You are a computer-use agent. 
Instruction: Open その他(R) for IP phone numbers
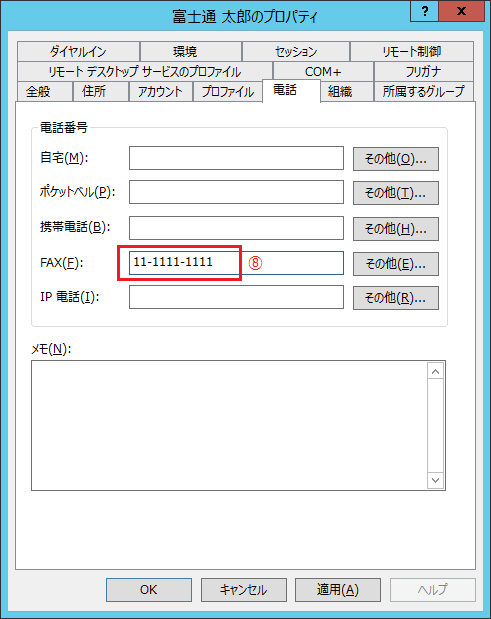point(395,298)
